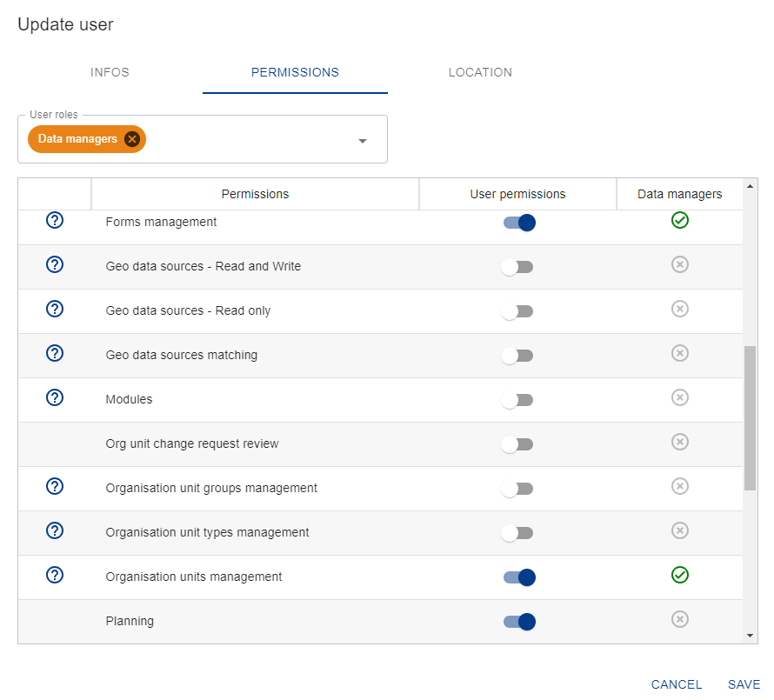This screenshot has width=774, height=700.
Task: Enable the Modules permission toggle
Action: [517, 400]
